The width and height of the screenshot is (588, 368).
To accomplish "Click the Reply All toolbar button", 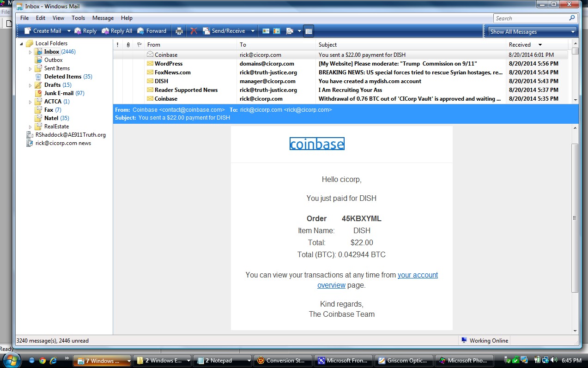I will pos(117,31).
